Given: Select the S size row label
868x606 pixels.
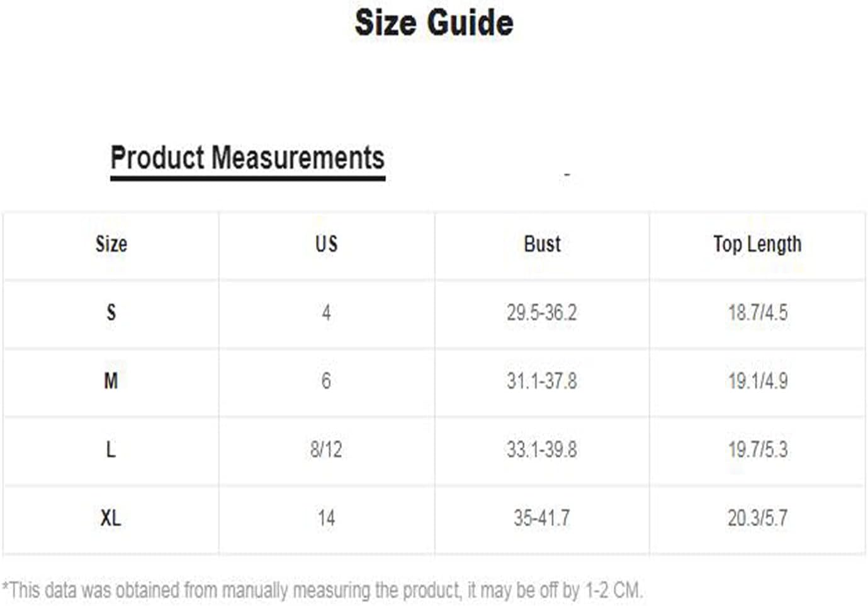Looking at the screenshot, I should coord(111,313).
